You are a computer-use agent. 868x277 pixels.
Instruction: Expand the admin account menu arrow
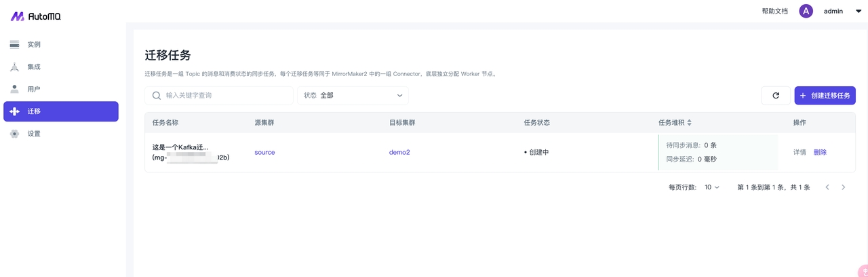(x=859, y=11)
